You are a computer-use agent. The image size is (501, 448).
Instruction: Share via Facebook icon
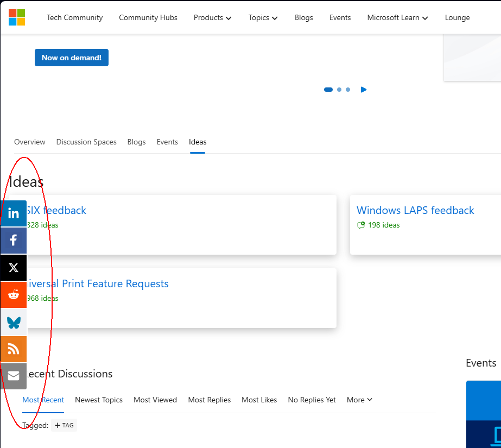tap(14, 241)
